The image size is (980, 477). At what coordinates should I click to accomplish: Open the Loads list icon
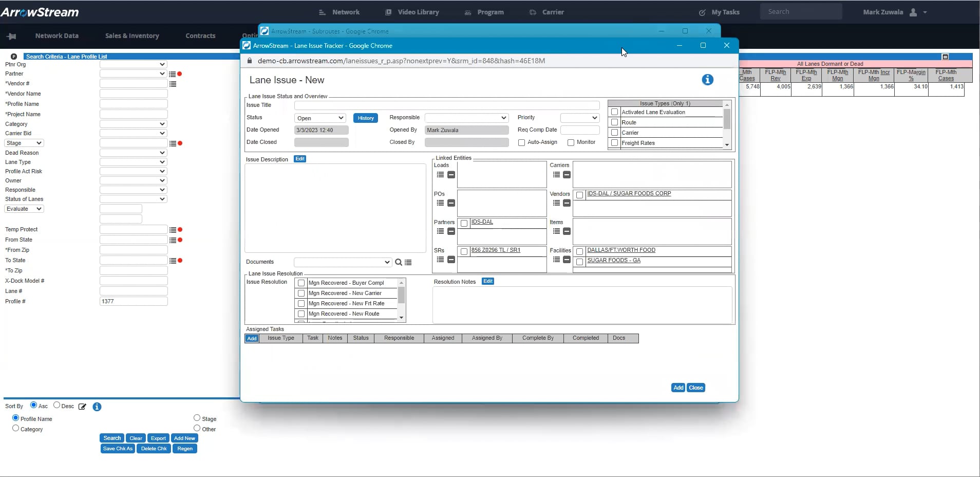tap(440, 175)
